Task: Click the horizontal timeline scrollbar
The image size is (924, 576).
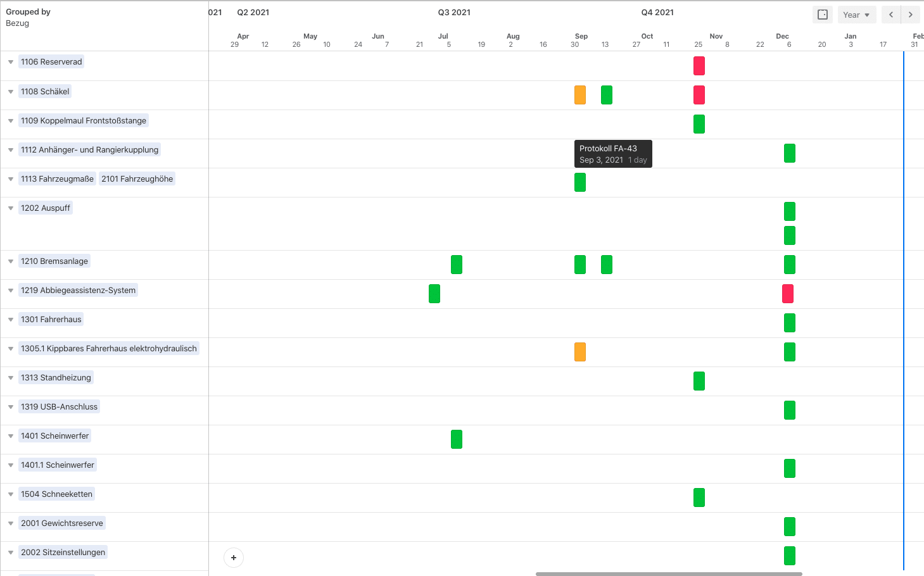Action: tap(669, 573)
